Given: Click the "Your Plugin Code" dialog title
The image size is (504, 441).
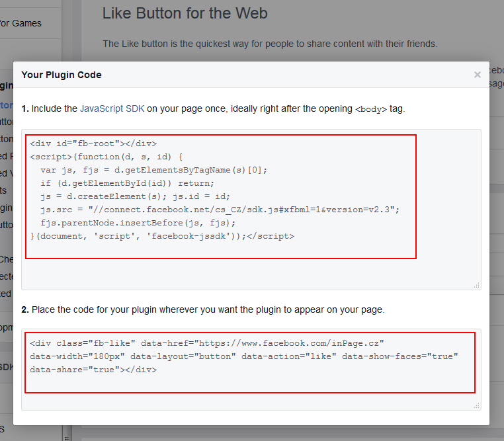Looking at the screenshot, I should (62, 75).
